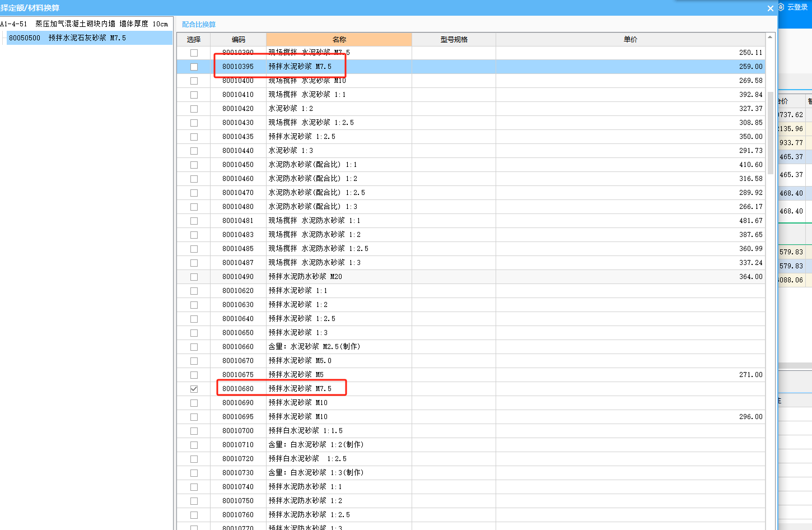This screenshot has height=530, width=812.
Task: Click name cell 现场搅拌 水泥防水砂浆 1:1
Action: pos(339,221)
